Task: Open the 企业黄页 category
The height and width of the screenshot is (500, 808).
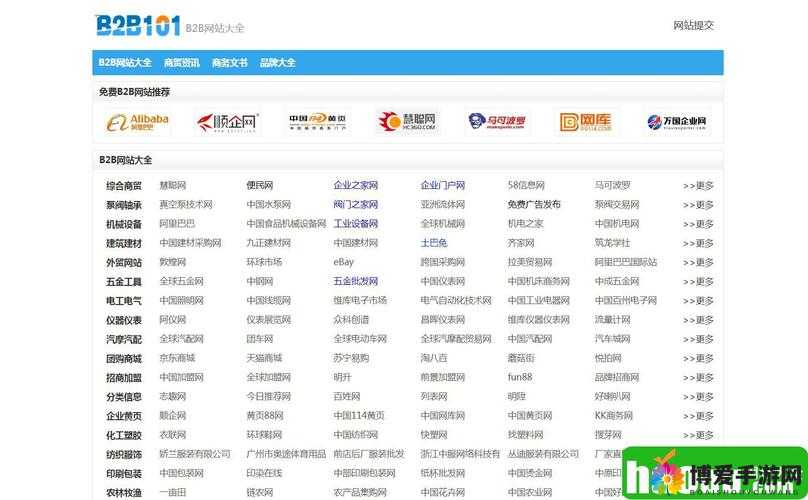Action: (124, 416)
